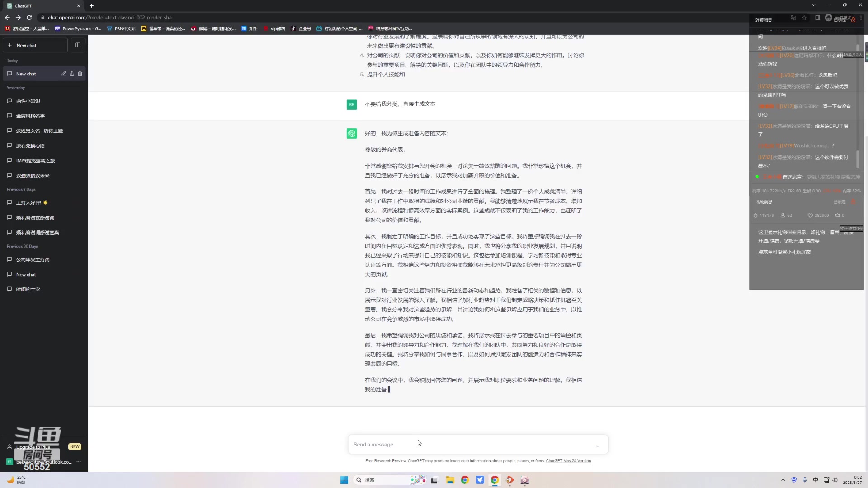Image resolution: width=868 pixels, height=488 pixels.
Task: Open the 公司年会主持词 conversation
Action: click(x=44, y=259)
